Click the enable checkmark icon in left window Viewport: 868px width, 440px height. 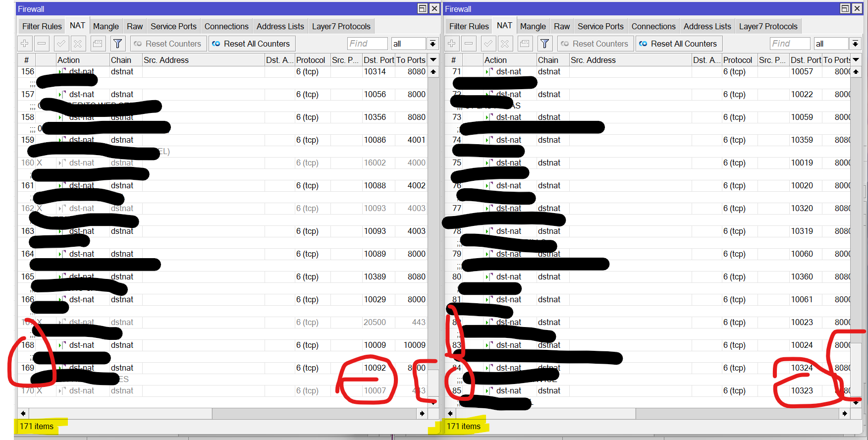[x=61, y=44]
